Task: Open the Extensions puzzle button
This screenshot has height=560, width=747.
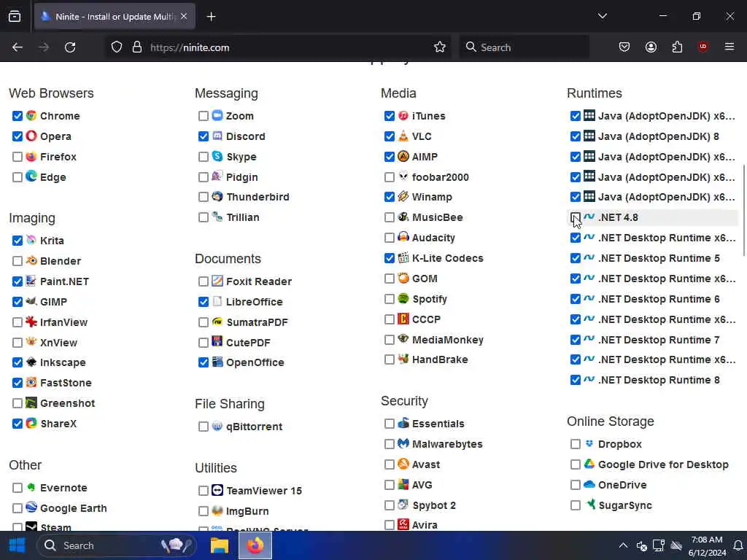Action: coord(677,47)
